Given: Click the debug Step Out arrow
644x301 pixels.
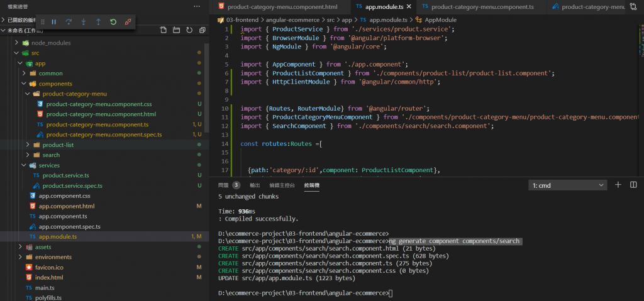Looking at the screenshot, I should coord(98,22).
